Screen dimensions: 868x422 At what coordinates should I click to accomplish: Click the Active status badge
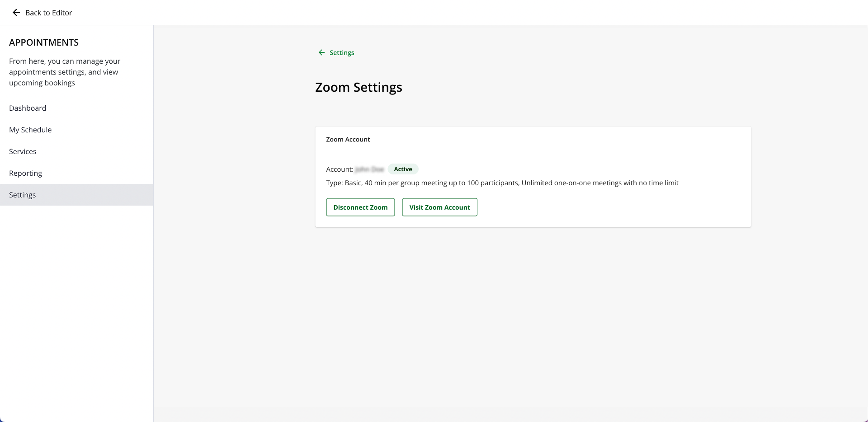(x=403, y=169)
